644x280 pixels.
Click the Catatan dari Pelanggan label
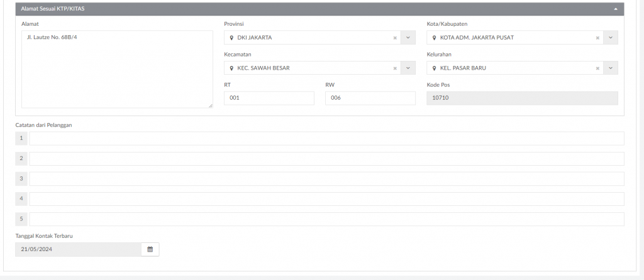(43, 125)
